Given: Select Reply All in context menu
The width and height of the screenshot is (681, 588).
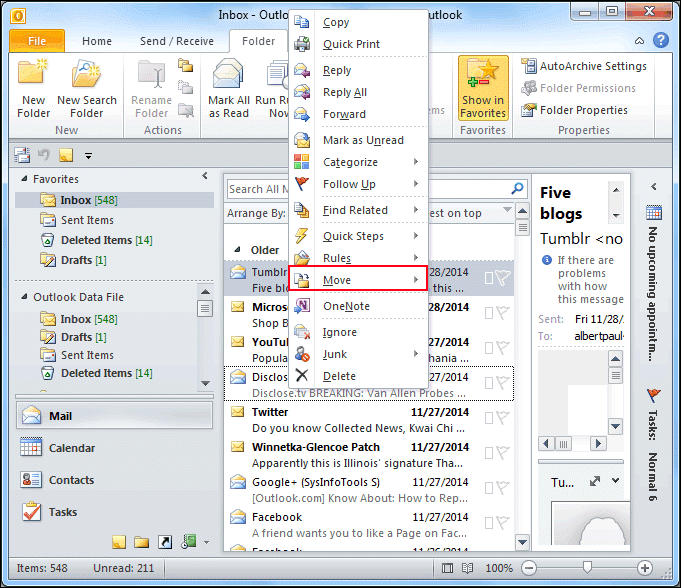Looking at the screenshot, I should (359, 92).
